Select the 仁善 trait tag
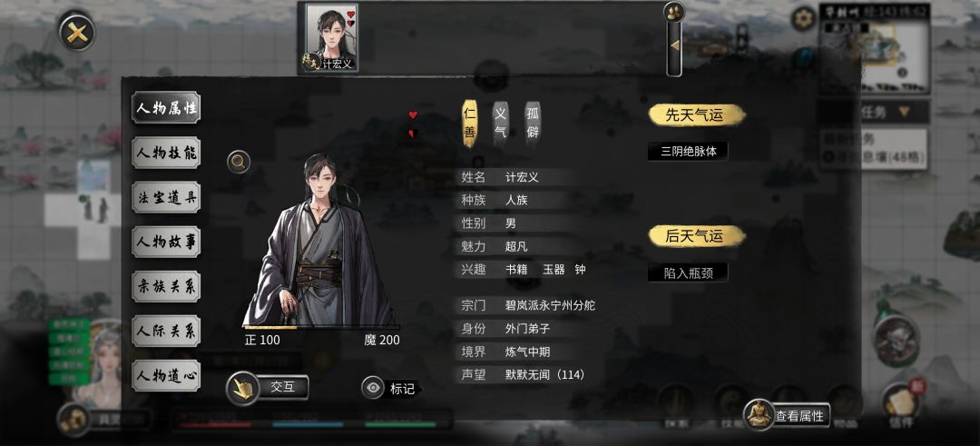This screenshot has height=446, width=980. point(470,123)
